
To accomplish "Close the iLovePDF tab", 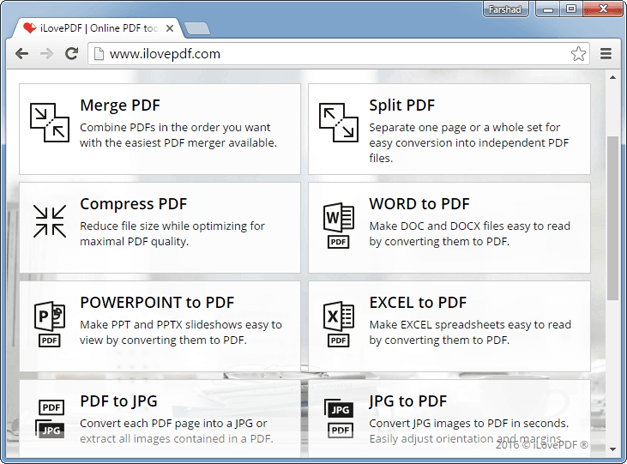I will coord(170,28).
